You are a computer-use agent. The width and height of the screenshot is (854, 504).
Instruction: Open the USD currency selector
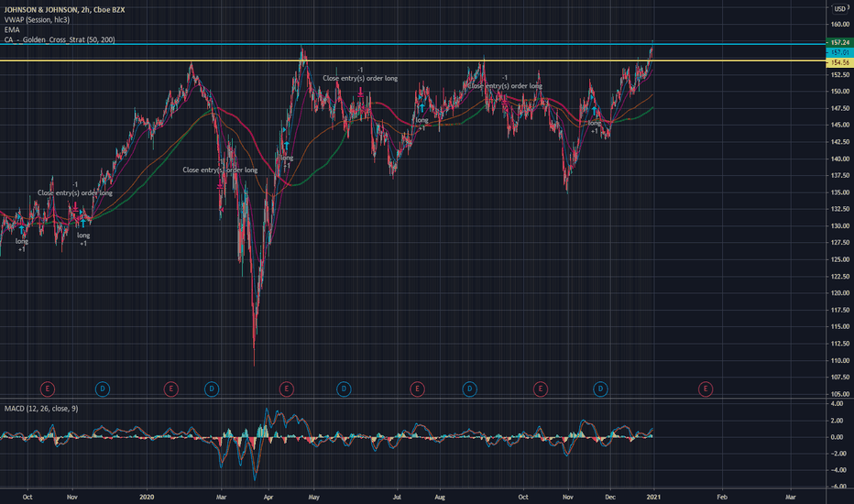[840, 9]
